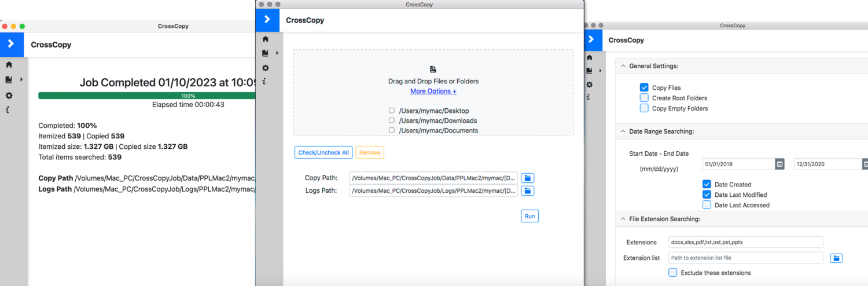The height and width of the screenshot is (286, 868).
Task: Check the /Users/mymac/Desktop checkbox
Action: pyautogui.click(x=392, y=111)
